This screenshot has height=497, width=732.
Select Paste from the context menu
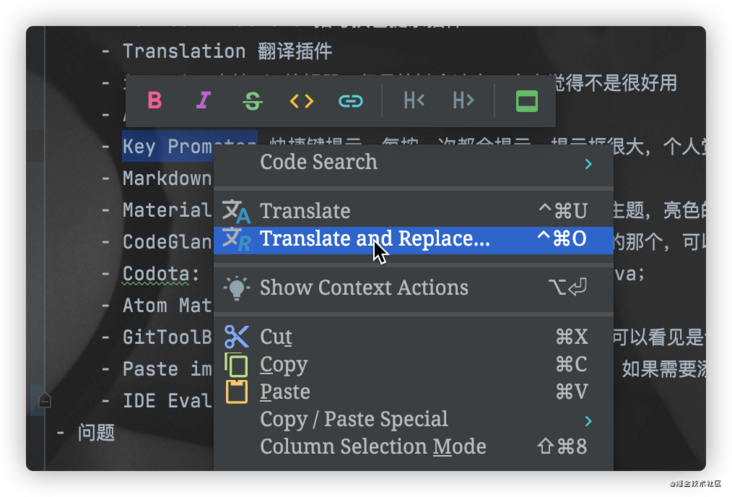[413, 392]
